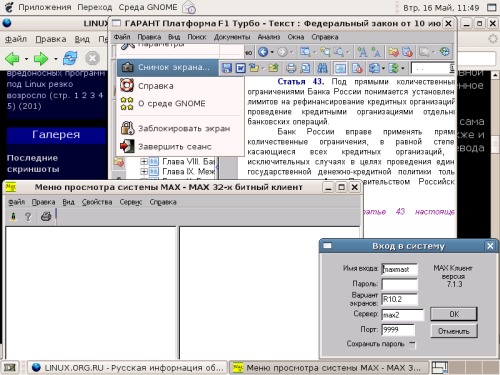Click show desktop icon in bottom panel
Screen dimensions: 500x375
click(10, 368)
